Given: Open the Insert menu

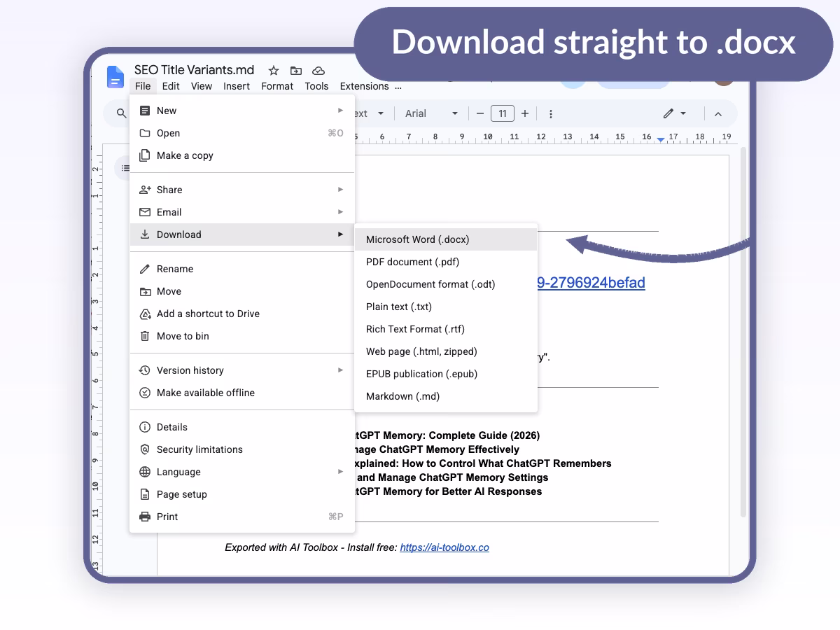Looking at the screenshot, I should [x=237, y=86].
